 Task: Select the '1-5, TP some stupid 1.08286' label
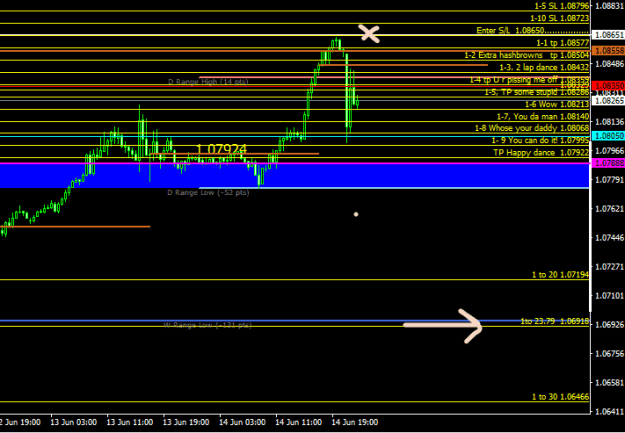(x=537, y=92)
